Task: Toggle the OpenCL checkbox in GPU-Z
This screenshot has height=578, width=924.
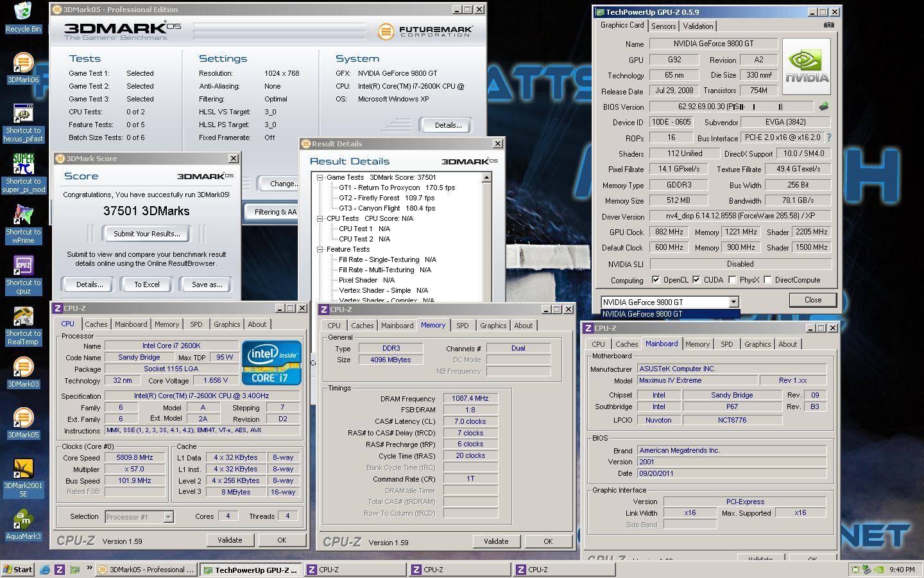Action: 655,280
